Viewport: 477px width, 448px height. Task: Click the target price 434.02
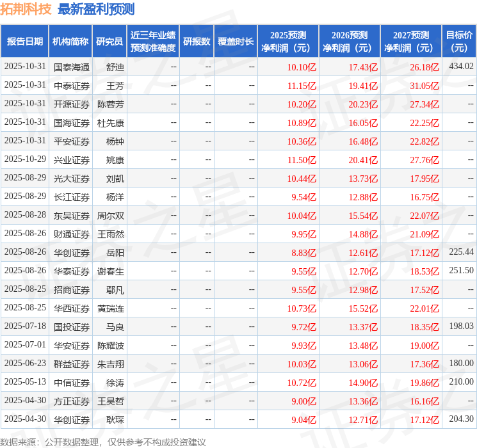coord(461,66)
